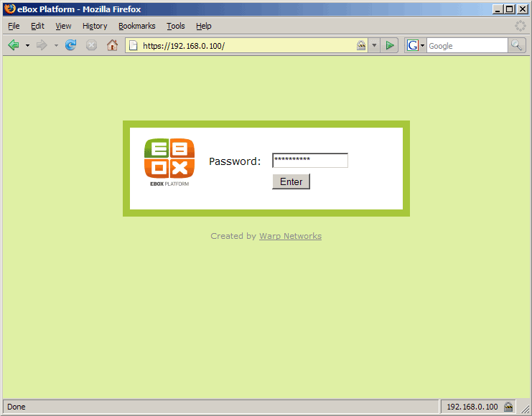The height and width of the screenshot is (416, 532).
Task: Click the Stop loading button
Action: coord(91,45)
